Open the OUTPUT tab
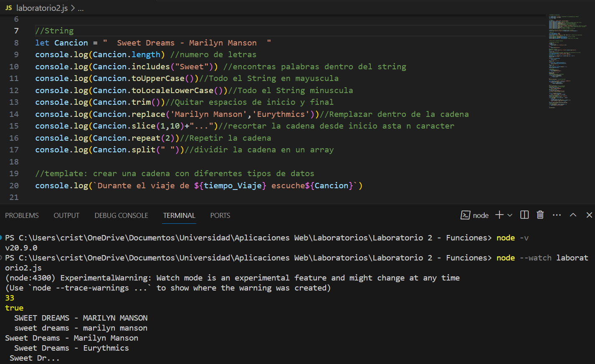The height and width of the screenshot is (364, 595). point(66,215)
